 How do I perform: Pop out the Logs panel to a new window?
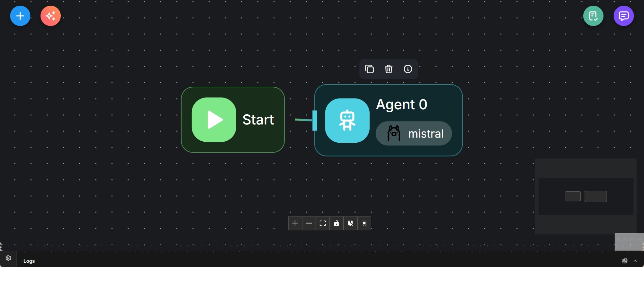(625, 261)
